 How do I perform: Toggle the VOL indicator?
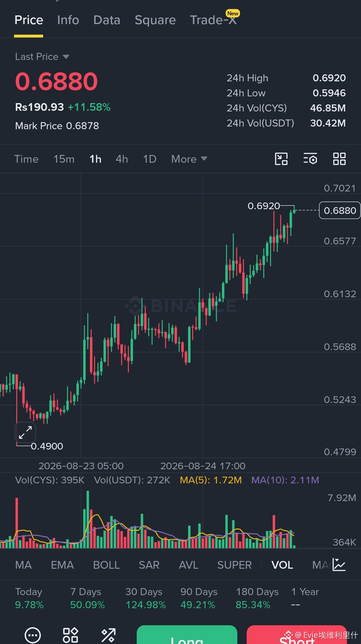[x=282, y=565]
